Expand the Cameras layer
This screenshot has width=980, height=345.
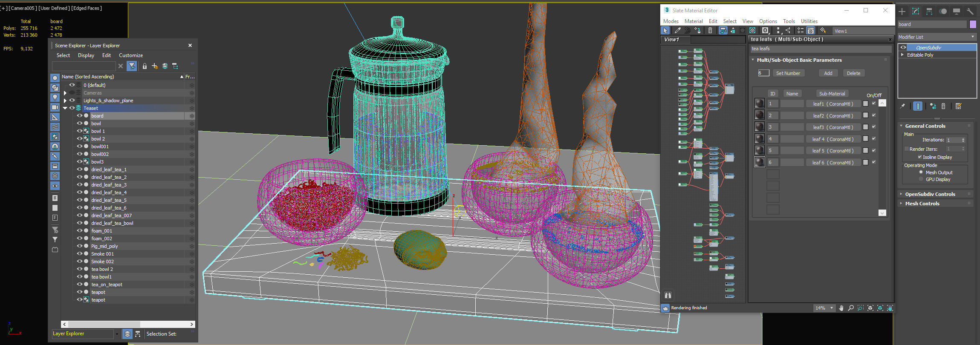(x=65, y=93)
